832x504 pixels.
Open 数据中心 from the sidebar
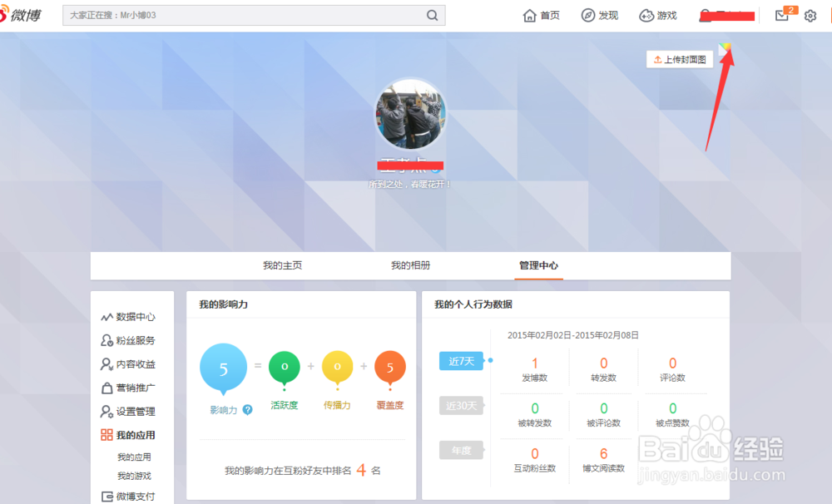[133, 317]
